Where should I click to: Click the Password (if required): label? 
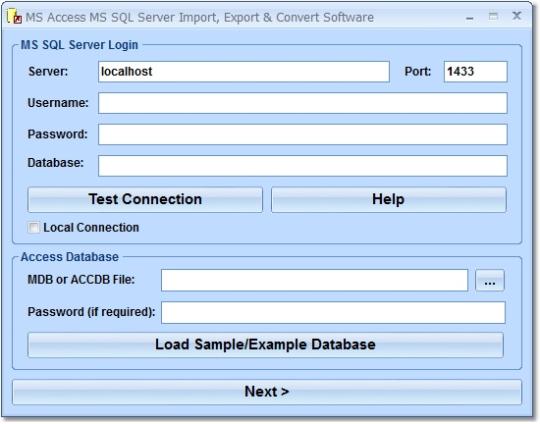point(91,312)
